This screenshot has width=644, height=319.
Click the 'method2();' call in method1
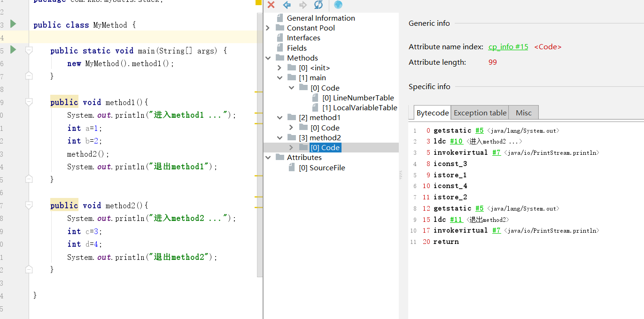(x=88, y=154)
